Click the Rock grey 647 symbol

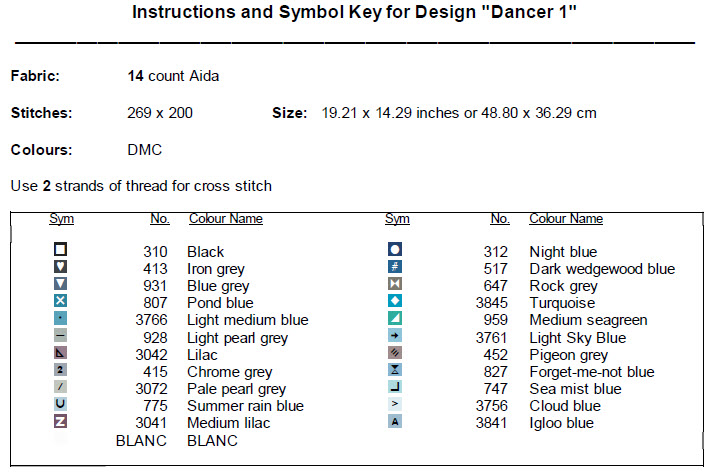click(395, 285)
